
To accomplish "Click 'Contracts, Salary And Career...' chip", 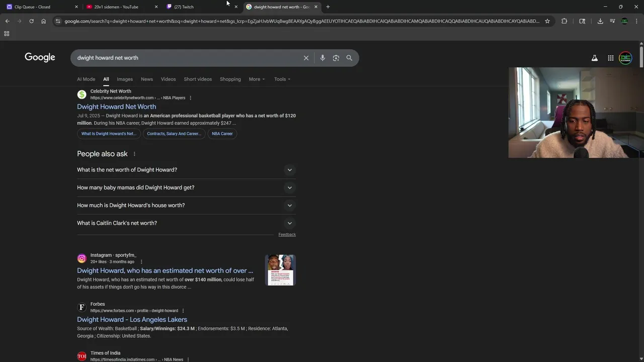I will (174, 134).
